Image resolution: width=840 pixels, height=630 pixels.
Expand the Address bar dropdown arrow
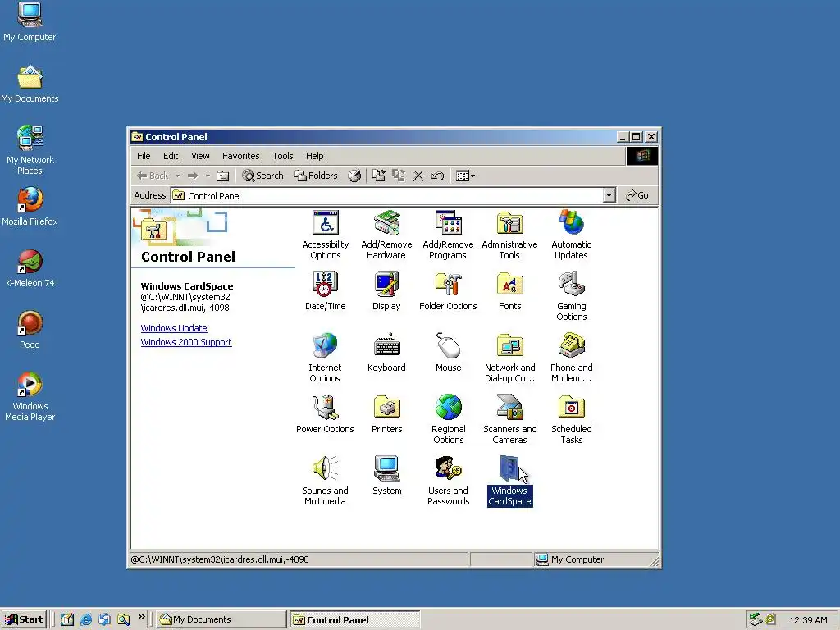(x=609, y=195)
